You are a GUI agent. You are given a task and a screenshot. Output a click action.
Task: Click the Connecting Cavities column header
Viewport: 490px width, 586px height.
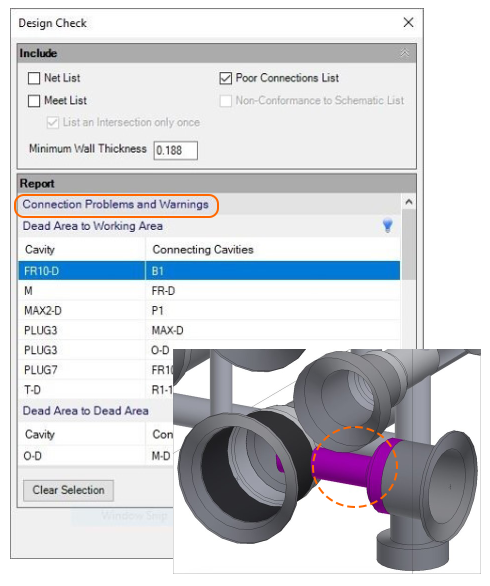pyautogui.click(x=203, y=249)
